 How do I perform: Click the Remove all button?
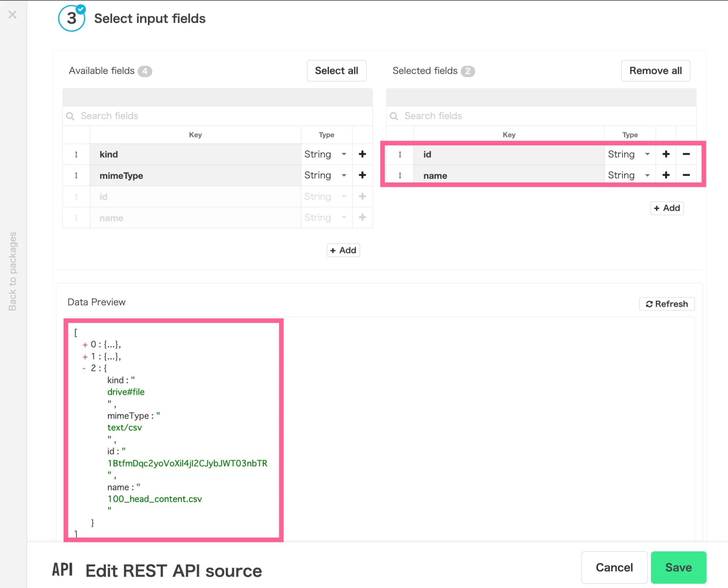coord(655,71)
